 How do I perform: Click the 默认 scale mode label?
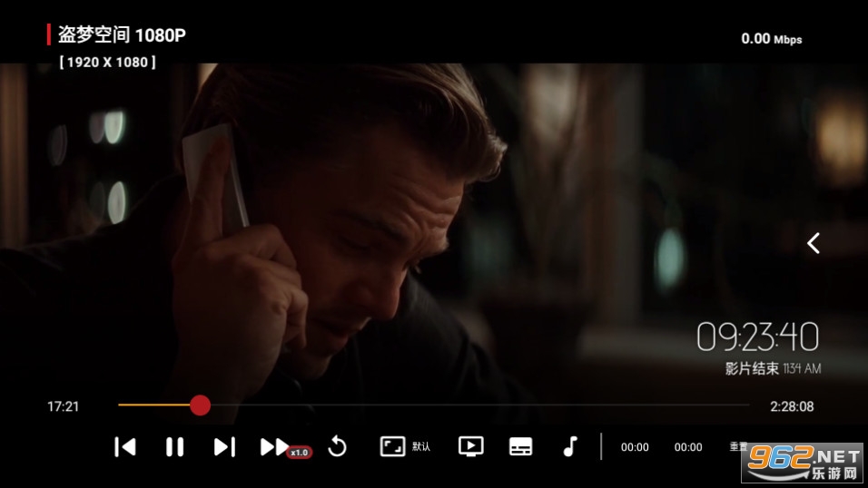[421, 447]
